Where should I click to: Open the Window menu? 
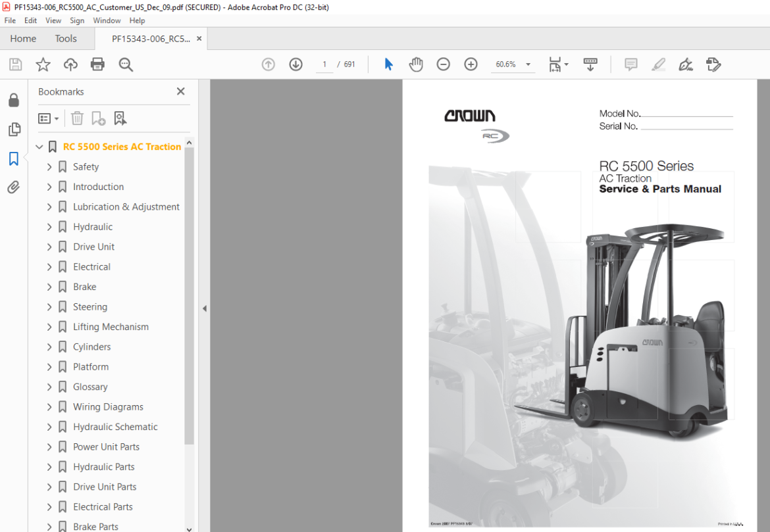coord(107,20)
